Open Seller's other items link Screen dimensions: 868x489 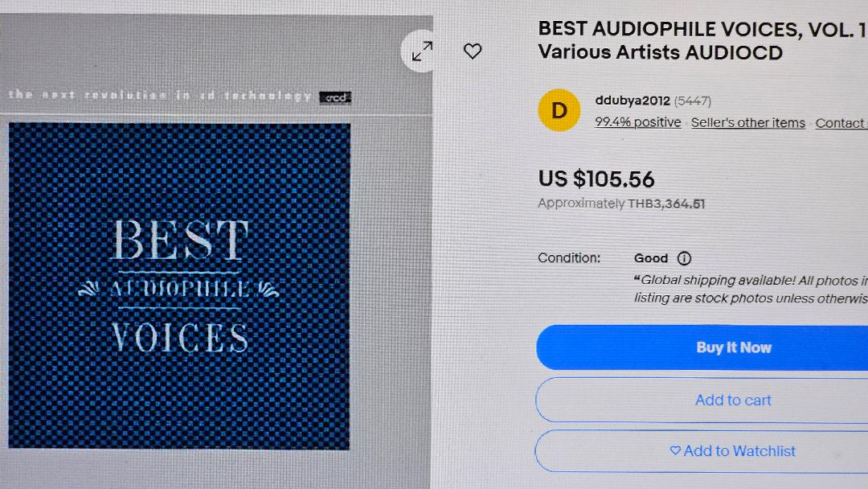point(748,122)
